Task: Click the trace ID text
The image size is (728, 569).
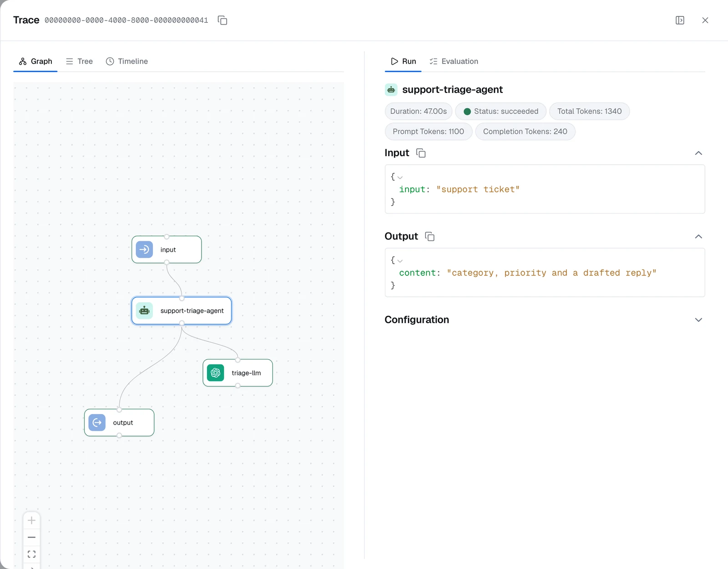Action: [x=126, y=20]
